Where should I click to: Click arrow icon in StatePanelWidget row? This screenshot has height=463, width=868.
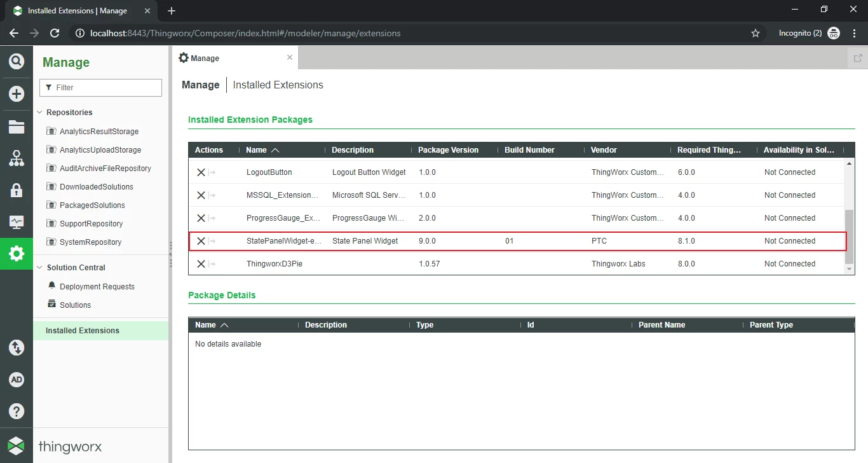(213, 241)
